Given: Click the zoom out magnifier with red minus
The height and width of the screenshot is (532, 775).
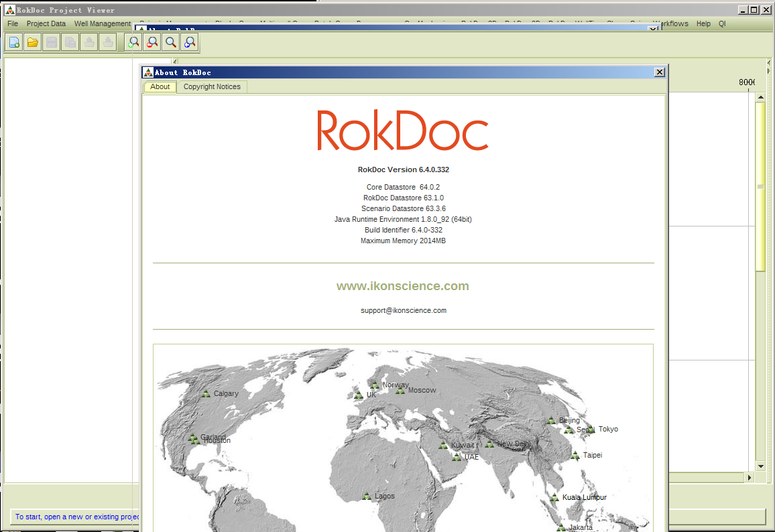Looking at the screenshot, I should click(152, 42).
